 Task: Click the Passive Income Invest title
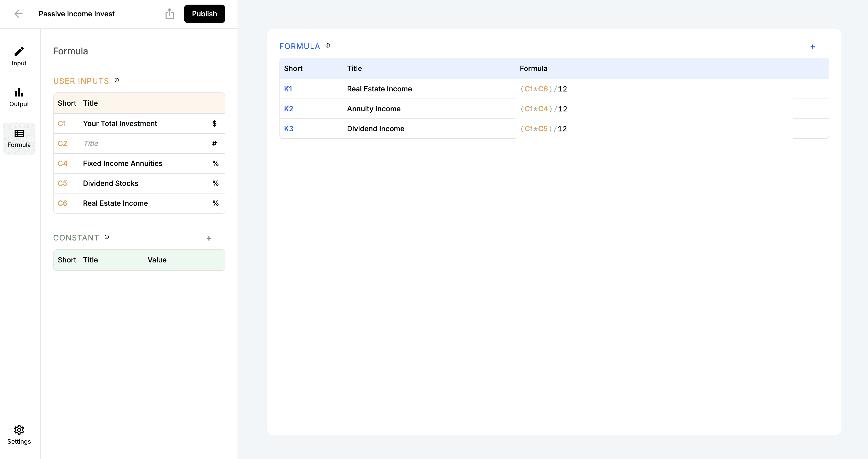coord(76,14)
